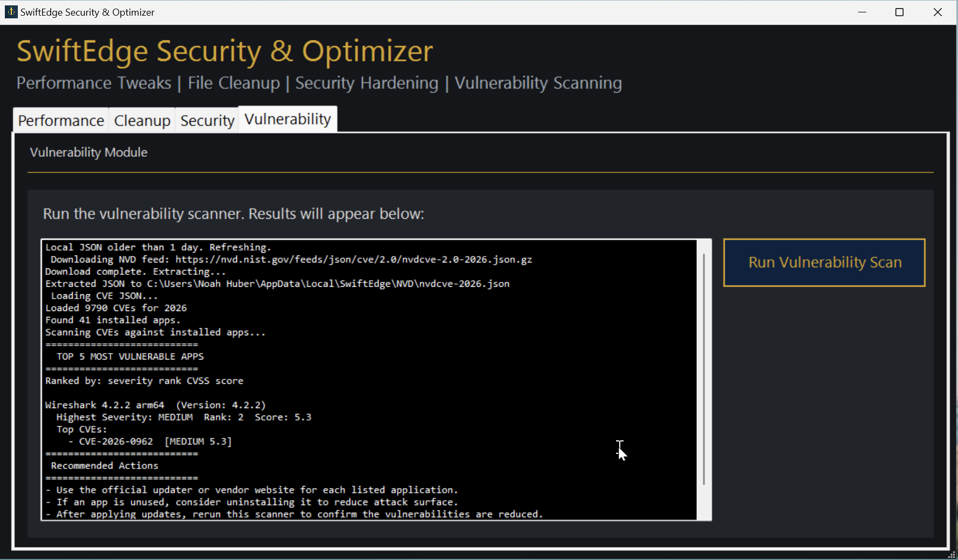Viewport: 958px width, 560px height.
Task: Click 'Scanning CVEs against installed apps...' line
Action: [x=155, y=332]
